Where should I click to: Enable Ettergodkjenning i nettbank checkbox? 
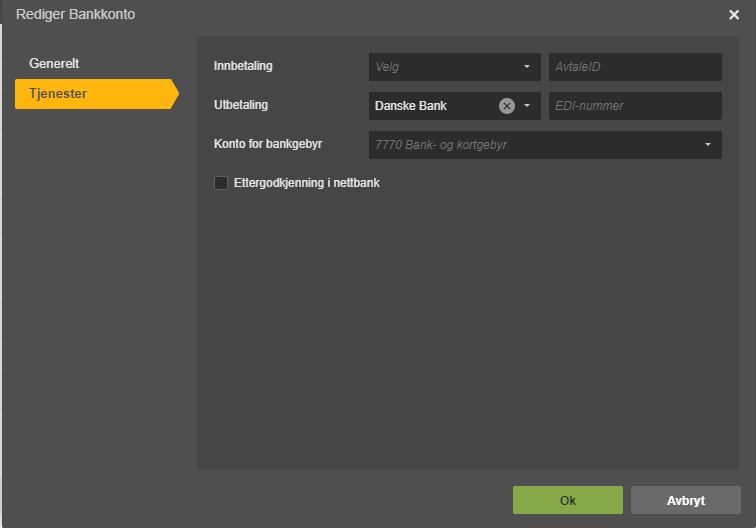[x=221, y=183]
